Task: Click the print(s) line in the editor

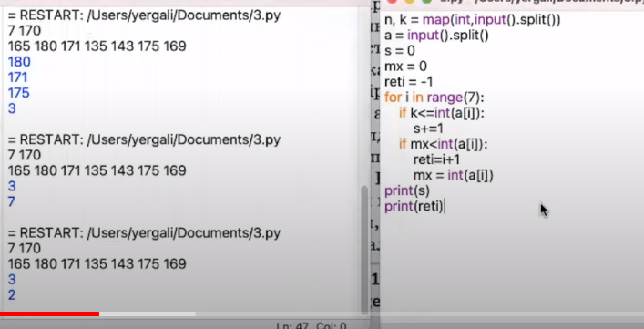Action: 406,191
